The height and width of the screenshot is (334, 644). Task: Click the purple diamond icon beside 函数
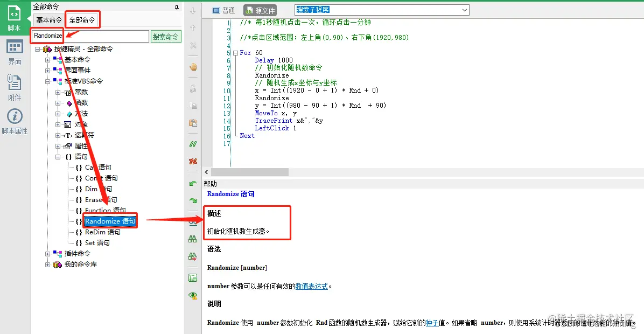point(69,103)
